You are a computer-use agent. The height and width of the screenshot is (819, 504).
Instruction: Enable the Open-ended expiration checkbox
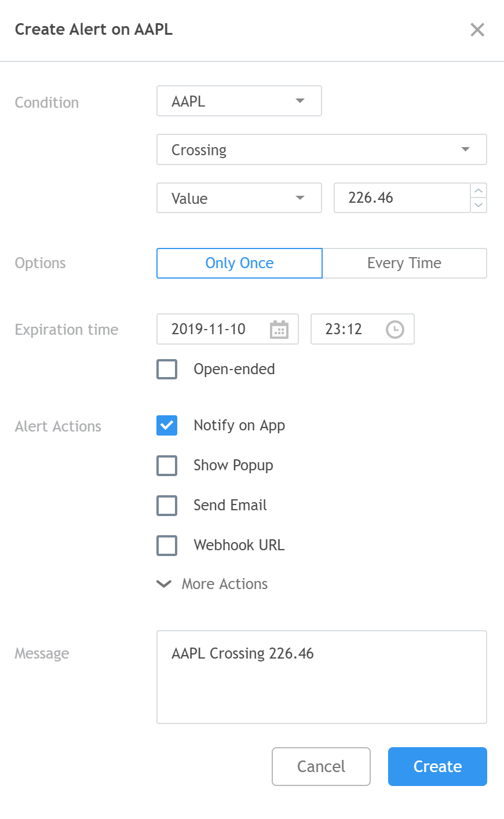click(x=166, y=369)
